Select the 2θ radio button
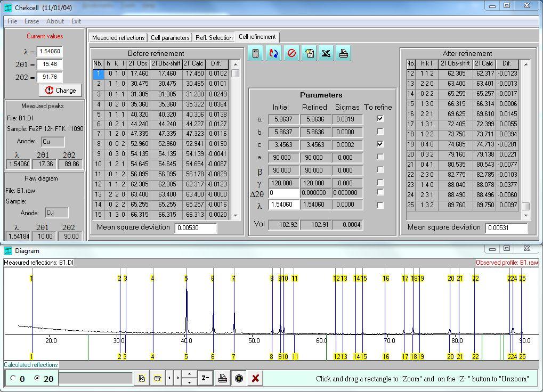The image size is (543, 392). click(x=37, y=378)
